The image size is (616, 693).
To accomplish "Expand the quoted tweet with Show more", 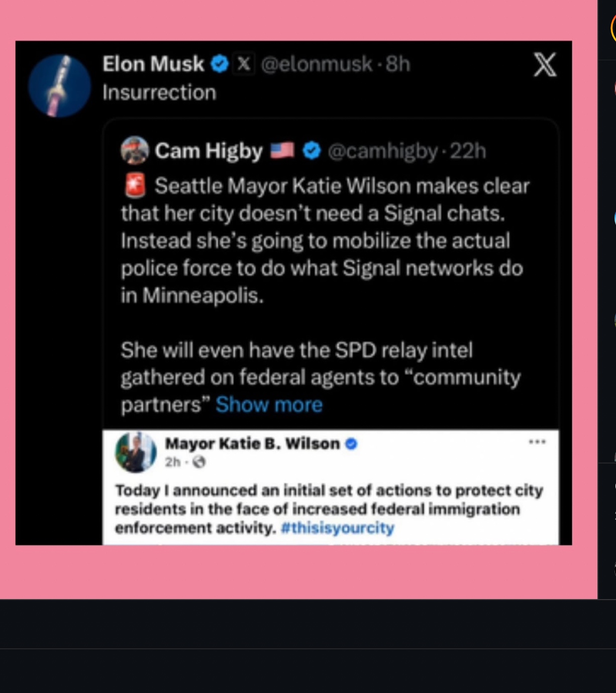I will click(x=269, y=405).
